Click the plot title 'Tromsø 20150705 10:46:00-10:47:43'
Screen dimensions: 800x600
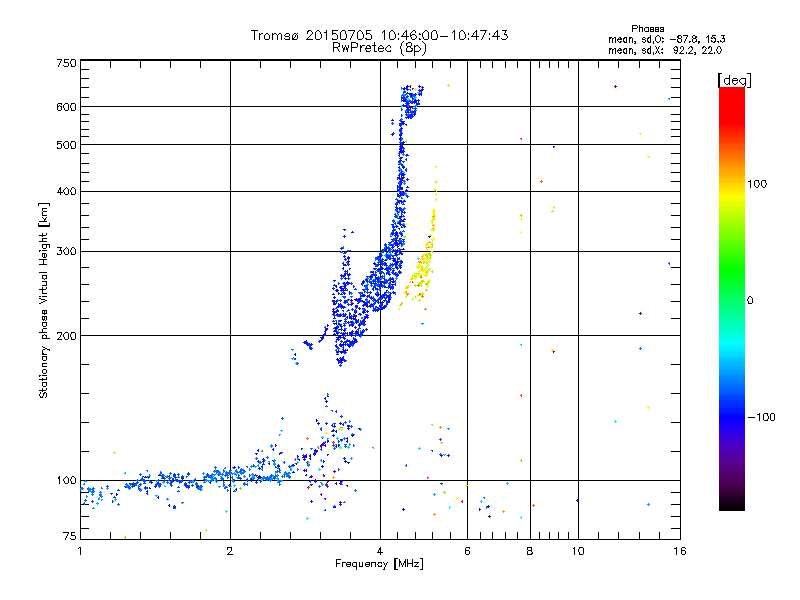pos(379,35)
